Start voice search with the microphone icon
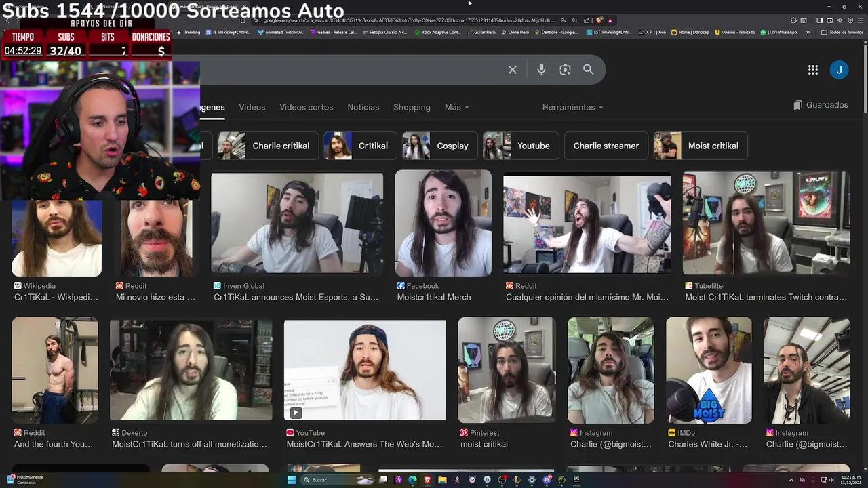This screenshot has height=488, width=868. [x=541, y=70]
